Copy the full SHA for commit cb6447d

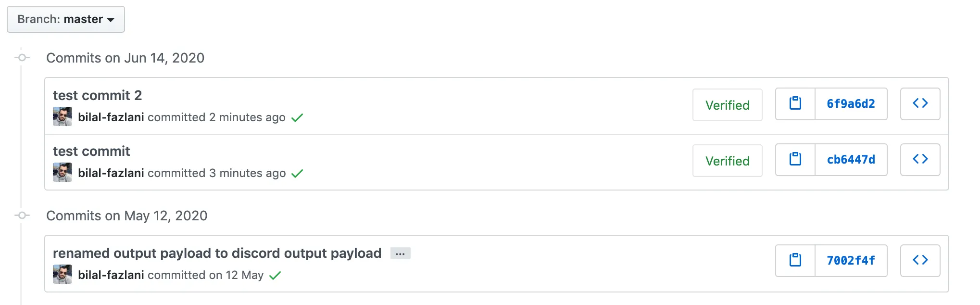pyautogui.click(x=795, y=159)
